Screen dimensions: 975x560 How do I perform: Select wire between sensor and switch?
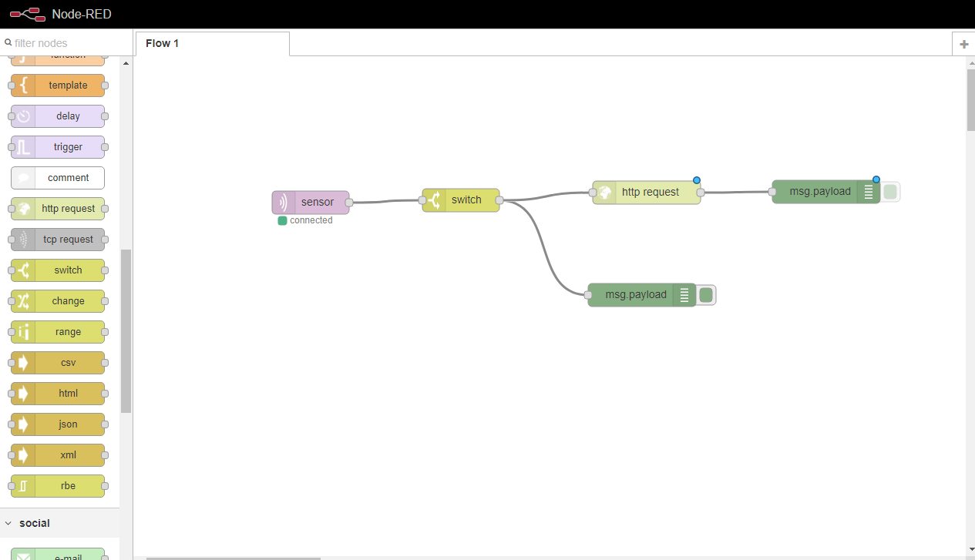coord(385,202)
